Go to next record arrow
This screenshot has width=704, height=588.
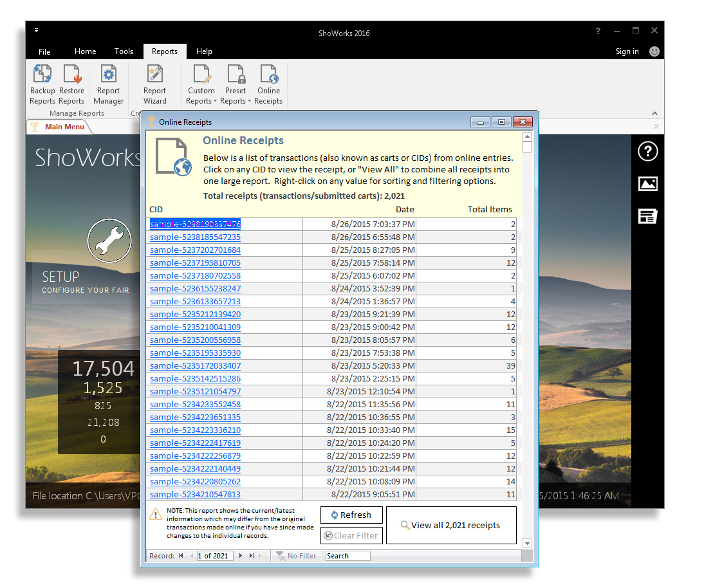pyautogui.click(x=241, y=556)
